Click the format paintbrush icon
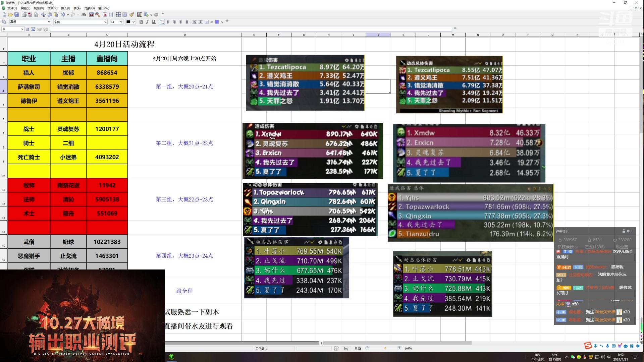 point(131,15)
